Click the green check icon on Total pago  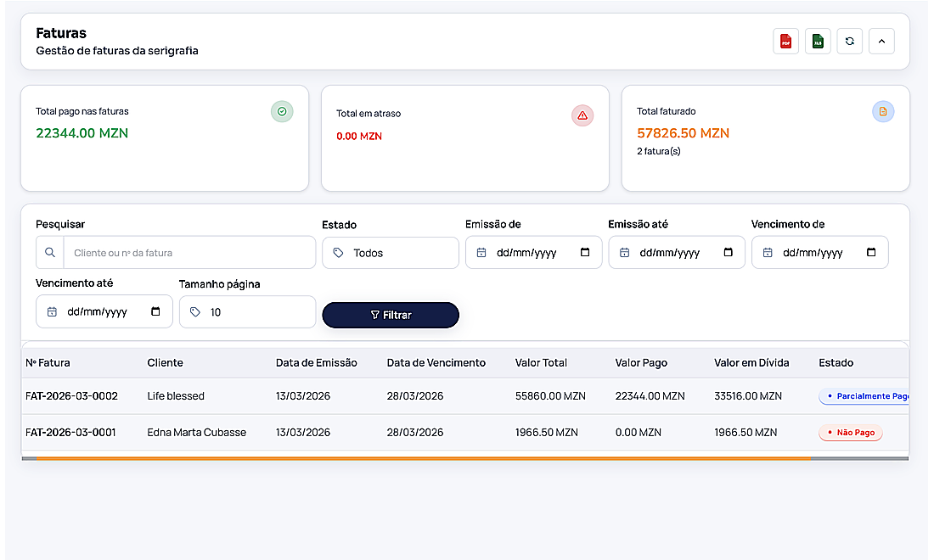coord(282,111)
